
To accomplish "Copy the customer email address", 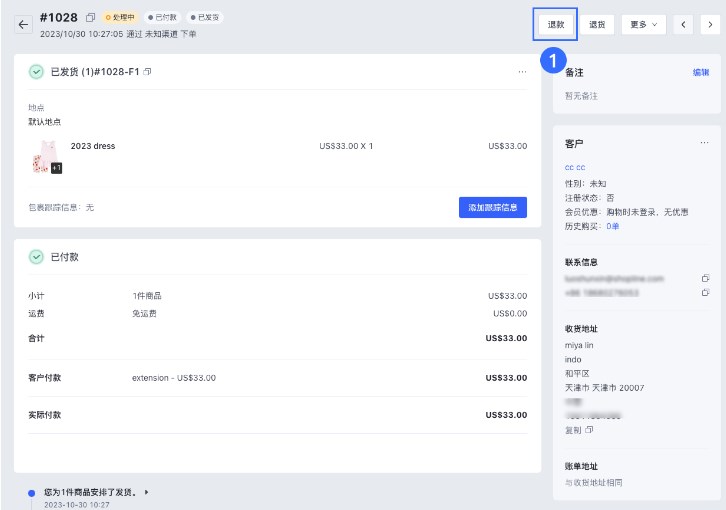I will 705,278.
